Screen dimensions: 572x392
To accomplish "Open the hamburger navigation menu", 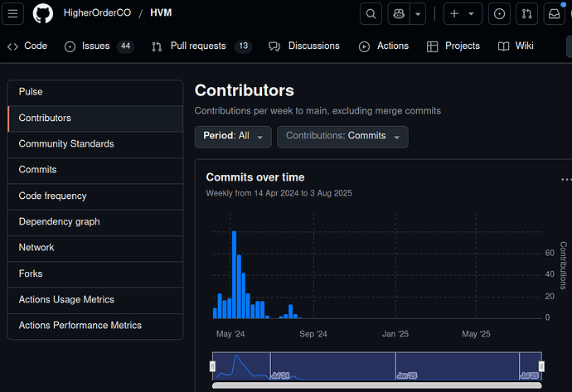I will (12, 14).
